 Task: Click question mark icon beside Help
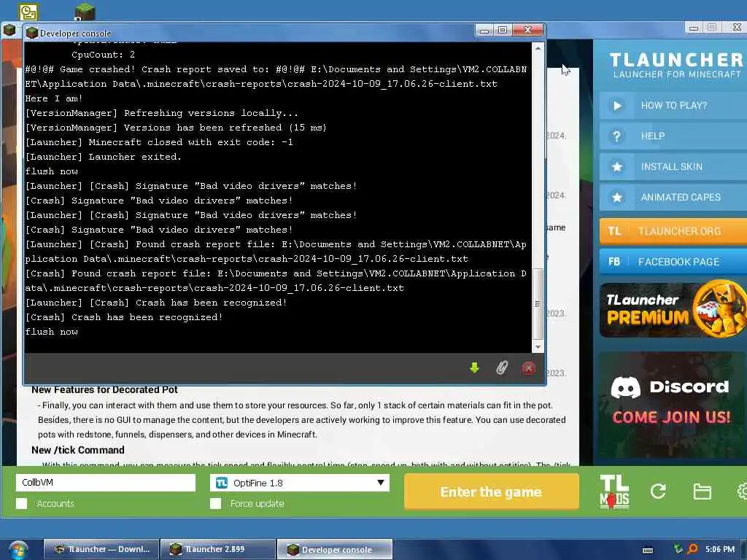pyautogui.click(x=616, y=136)
